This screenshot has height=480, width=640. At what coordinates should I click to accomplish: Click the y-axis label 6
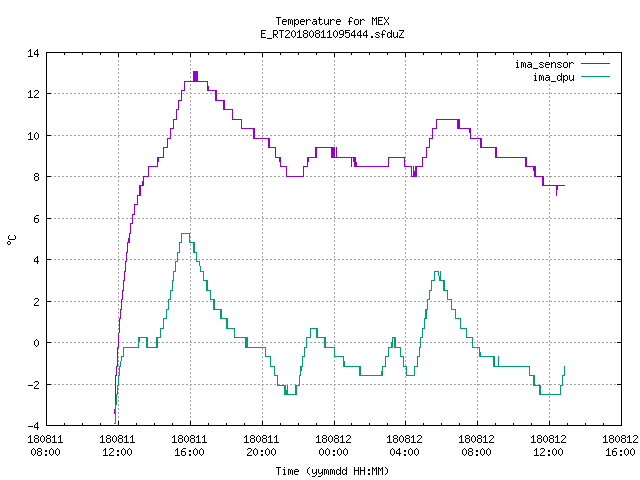pos(36,219)
